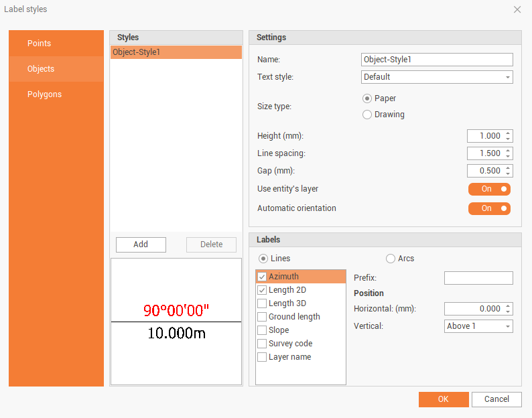This screenshot has width=532, height=418.
Task: Choose the Paper size type
Action: (x=367, y=98)
